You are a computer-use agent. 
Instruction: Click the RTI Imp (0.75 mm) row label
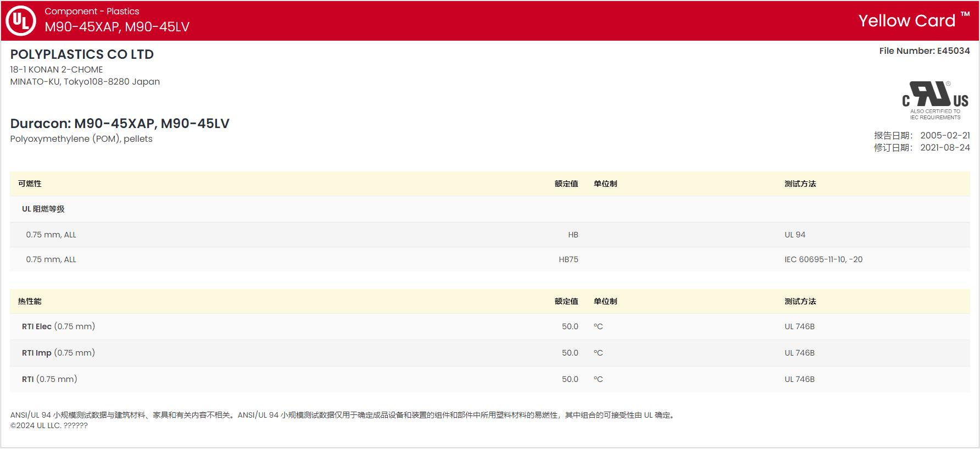click(59, 353)
